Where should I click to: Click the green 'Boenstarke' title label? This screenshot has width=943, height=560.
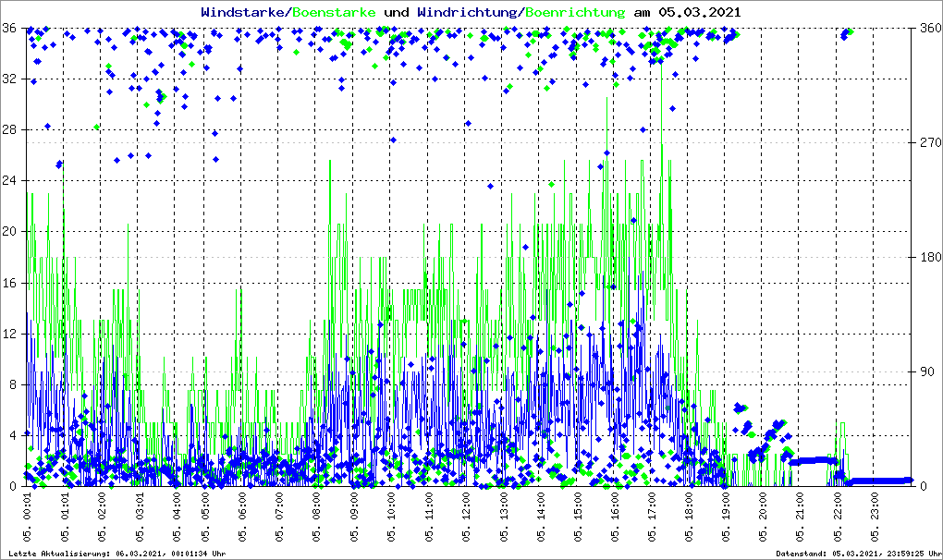pyautogui.click(x=334, y=12)
